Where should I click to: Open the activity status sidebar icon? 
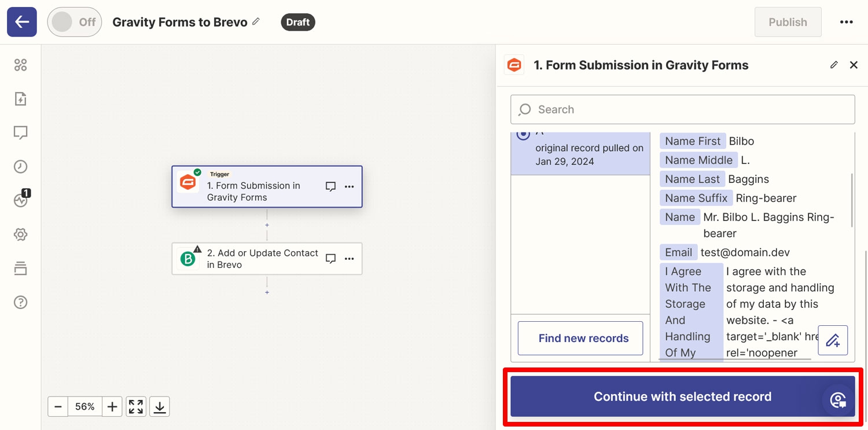(x=21, y=200)
